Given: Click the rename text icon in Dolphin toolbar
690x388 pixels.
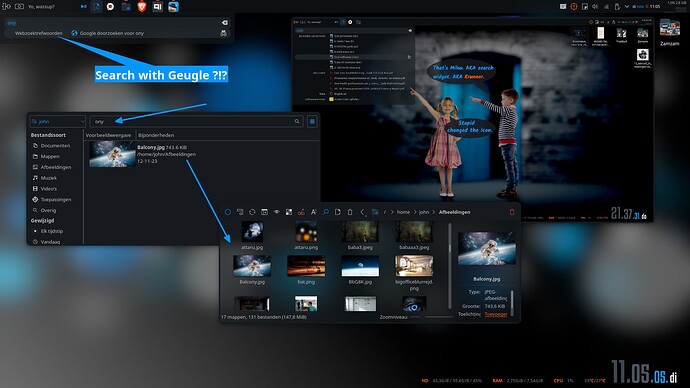Looking at the screenshot, I should coord(313,212).
